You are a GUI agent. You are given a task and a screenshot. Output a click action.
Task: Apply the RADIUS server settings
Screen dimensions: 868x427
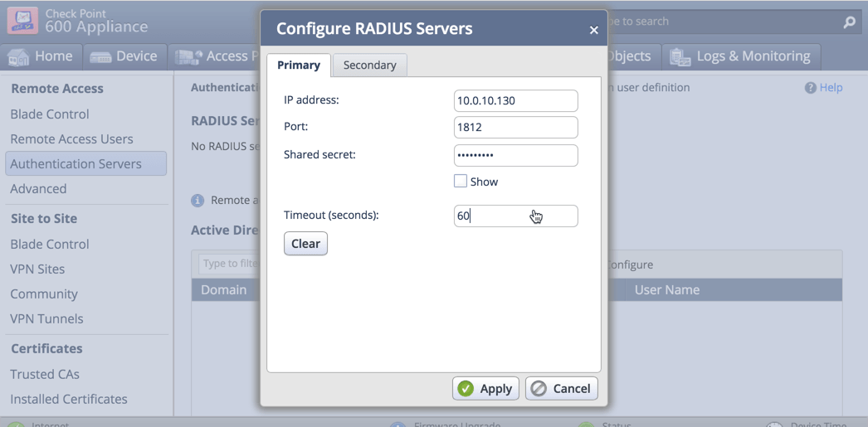click(485, 388)
